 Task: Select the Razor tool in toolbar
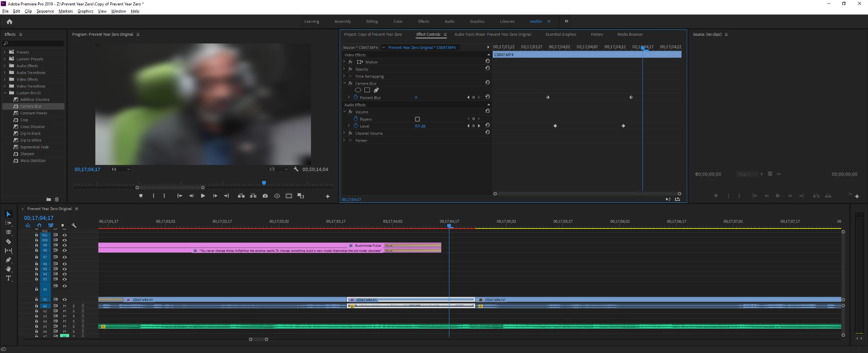click(8, 242)
